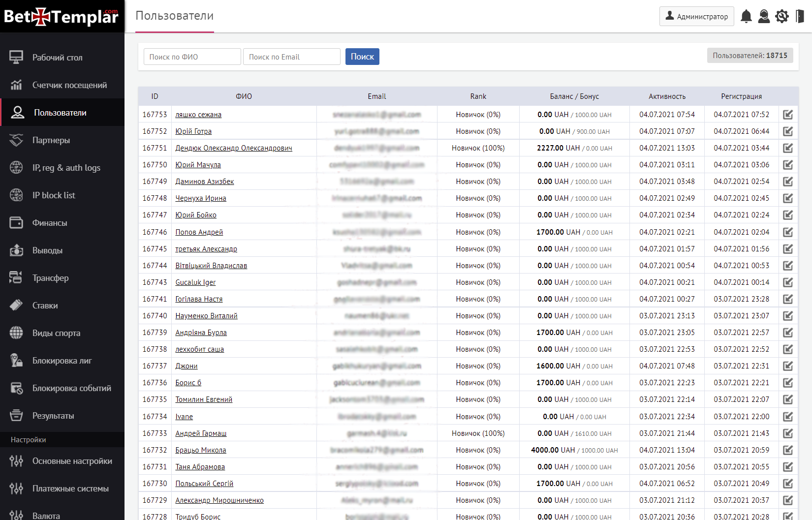Click the Администратор account button

tap(696, 16)
